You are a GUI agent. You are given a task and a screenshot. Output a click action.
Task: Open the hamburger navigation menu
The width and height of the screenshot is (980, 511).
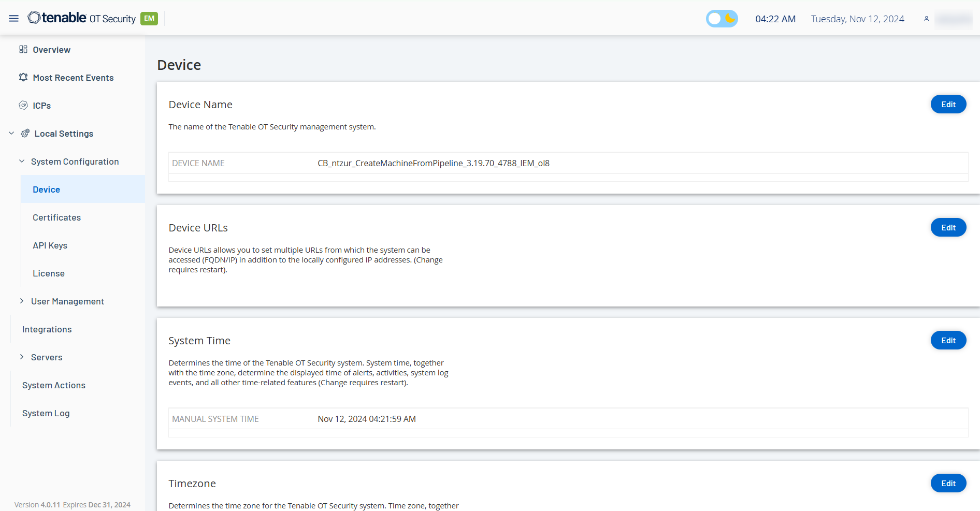(x=14, y=19)
